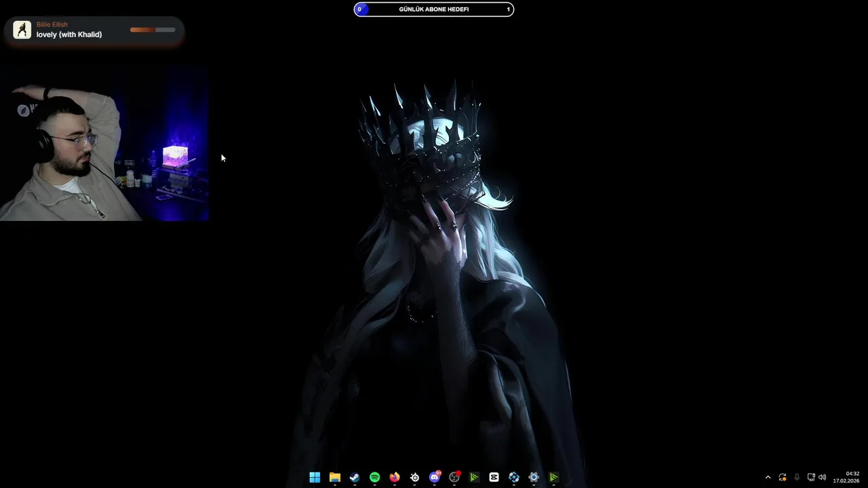Open File Explorer from the taskbar
The width and height of the screenshot is (868, 488).
pos(334,478)
